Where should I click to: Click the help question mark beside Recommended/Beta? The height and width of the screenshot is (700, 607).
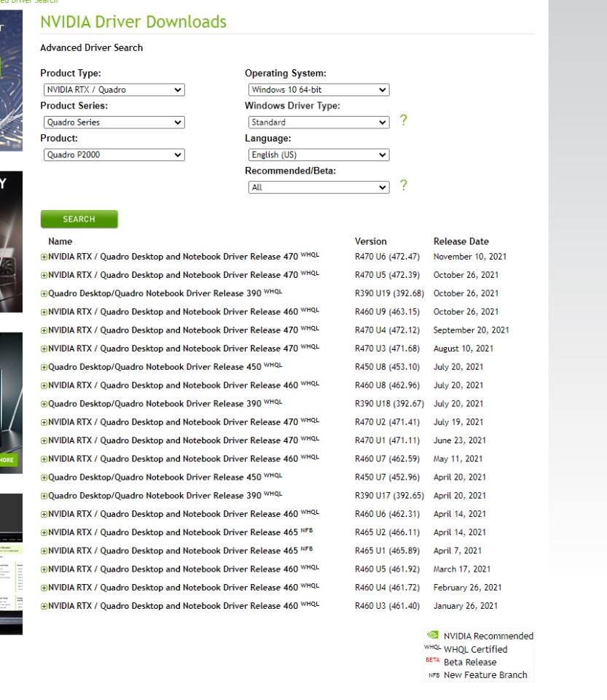(403, 185)
